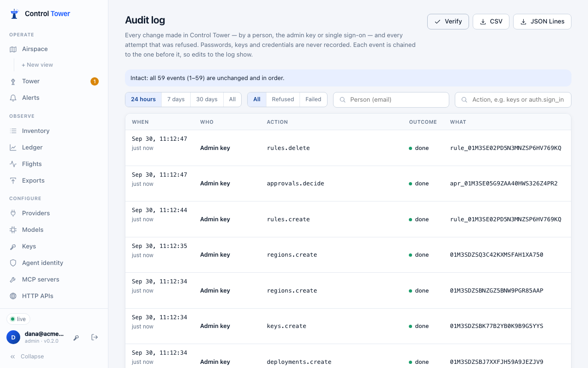Screen dimensions: 588x368
Task: Click the approvals.decide action cell
Action: click(x=295, y=184)
